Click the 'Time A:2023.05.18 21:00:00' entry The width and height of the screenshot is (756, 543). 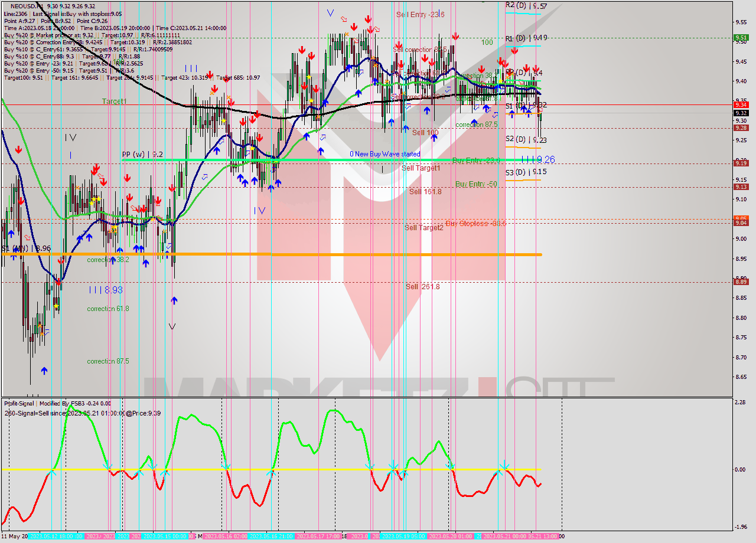click(x=39, y=28)
